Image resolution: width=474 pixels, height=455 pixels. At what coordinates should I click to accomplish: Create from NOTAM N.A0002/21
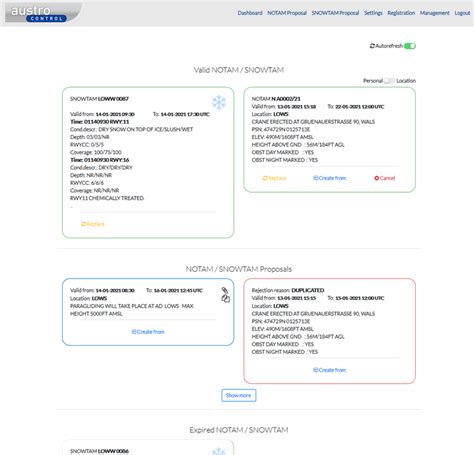(x=329, y=178)
